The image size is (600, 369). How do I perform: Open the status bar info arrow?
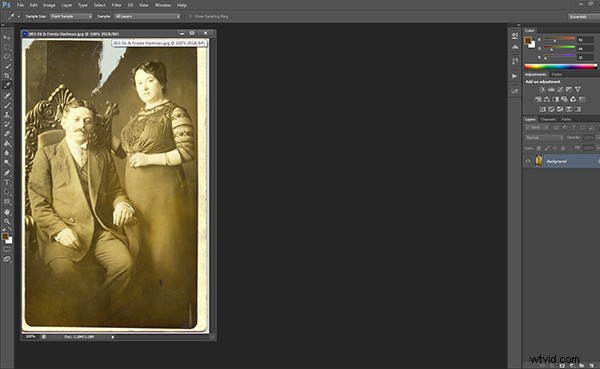point(112,337)
